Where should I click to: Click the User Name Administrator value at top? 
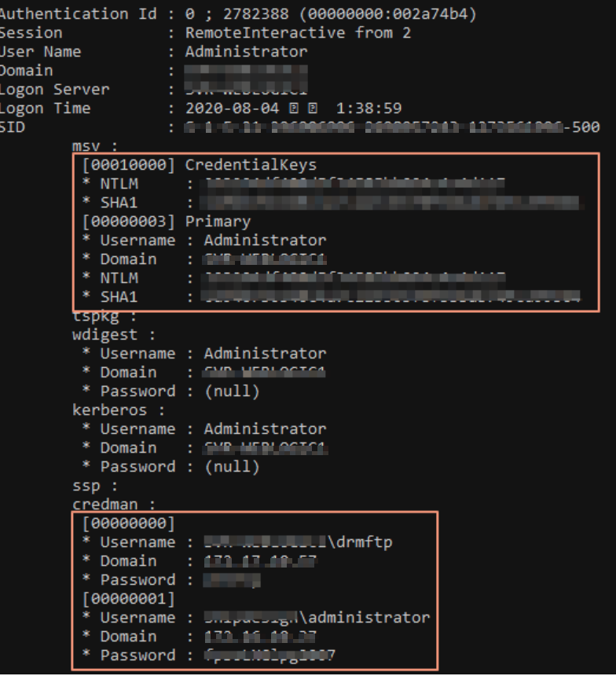(x=246, y=52)
